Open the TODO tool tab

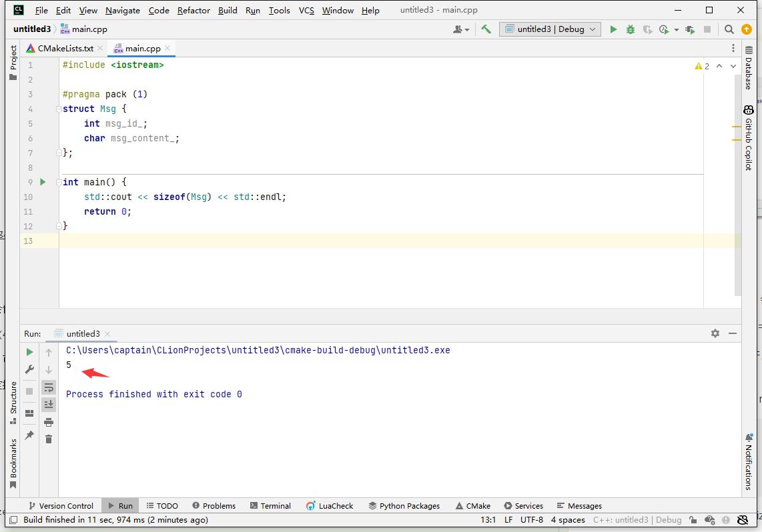pyautogui.click(x=162, y=506)
